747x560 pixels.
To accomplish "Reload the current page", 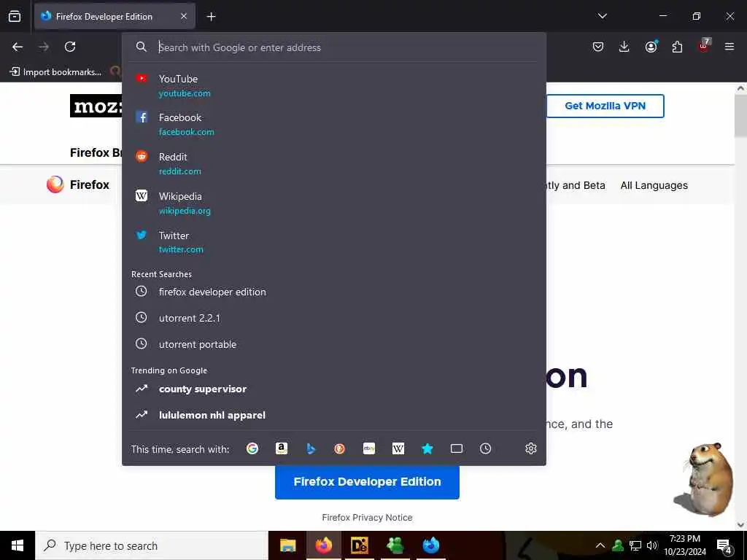I will [70, 47].
